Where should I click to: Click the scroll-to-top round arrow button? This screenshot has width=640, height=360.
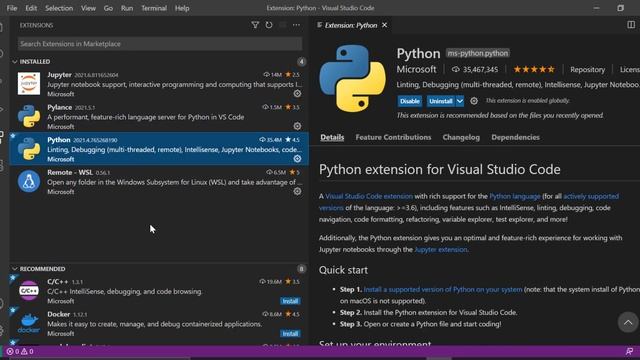point(628,322)
